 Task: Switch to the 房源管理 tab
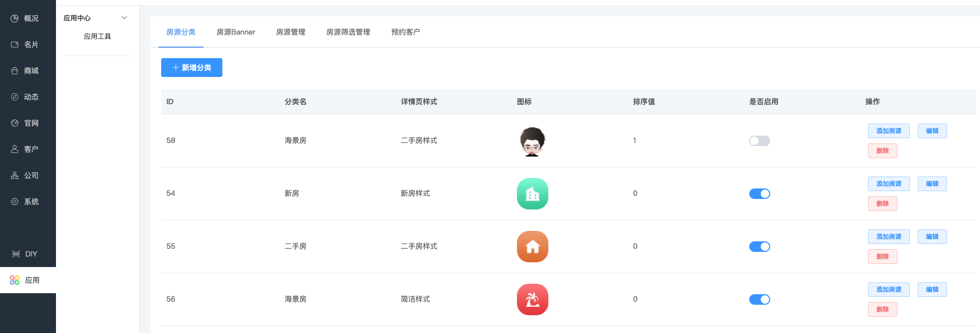point(291,32)
